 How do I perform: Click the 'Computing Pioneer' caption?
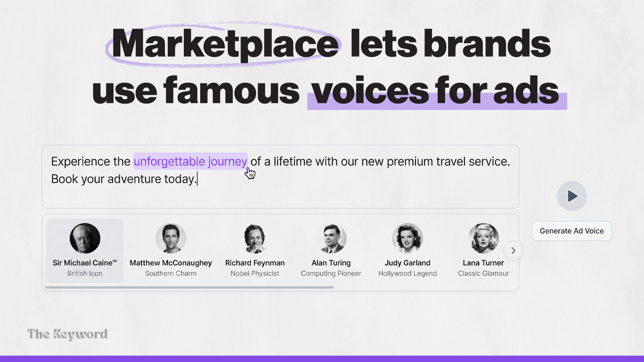(x=331, y=274)
